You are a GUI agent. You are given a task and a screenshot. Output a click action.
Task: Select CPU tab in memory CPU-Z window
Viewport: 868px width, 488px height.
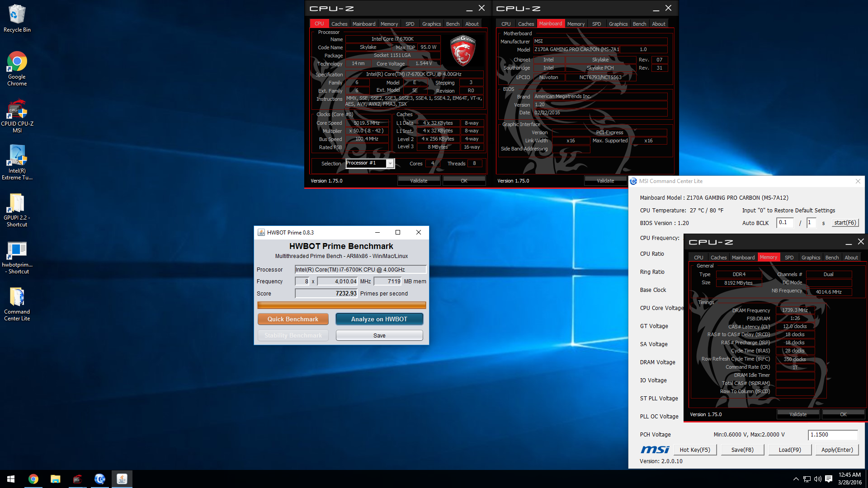698,258
